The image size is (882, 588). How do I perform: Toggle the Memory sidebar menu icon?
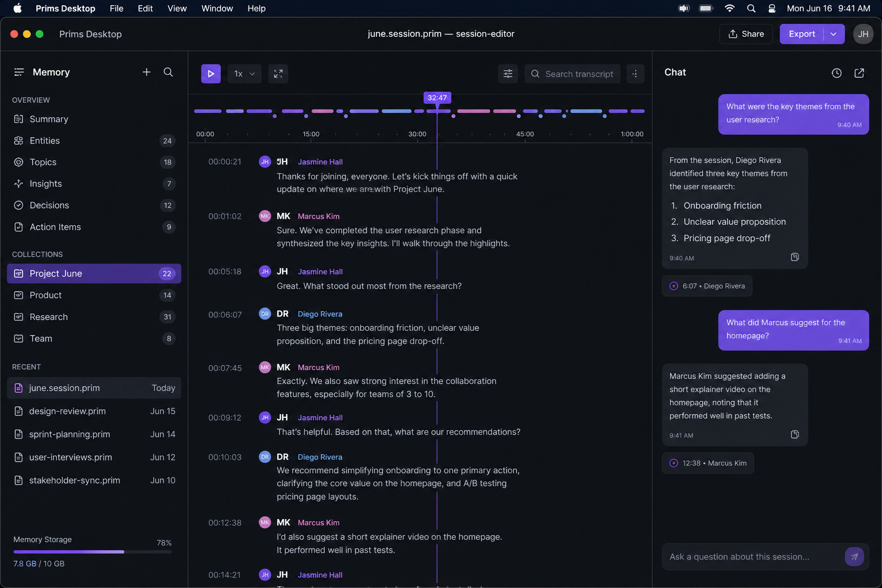point(19,72)
